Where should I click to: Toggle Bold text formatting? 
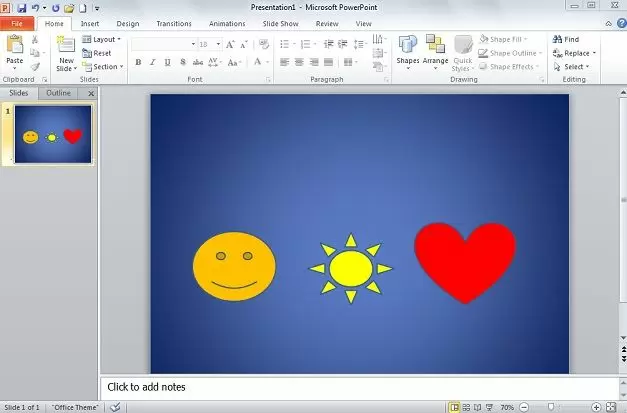click(138, 62)
